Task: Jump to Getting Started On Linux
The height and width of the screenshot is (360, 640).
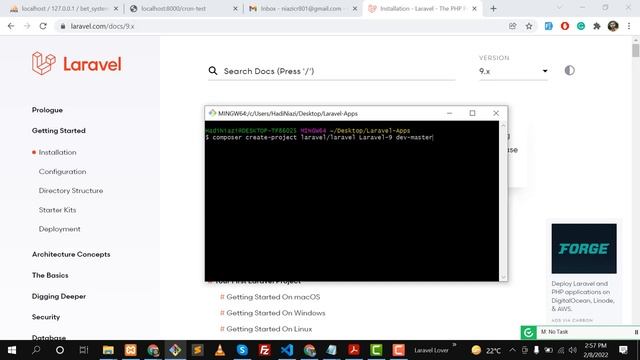Action: click(269, 329)
